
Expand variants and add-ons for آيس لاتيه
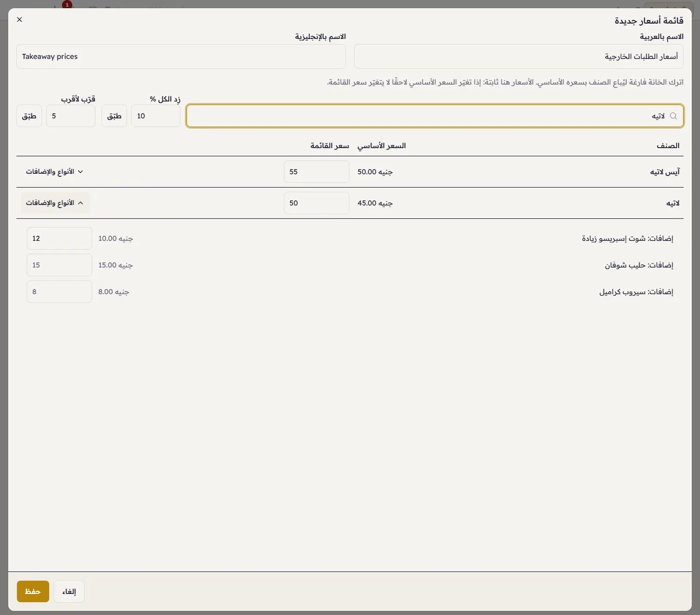point(54,172)
